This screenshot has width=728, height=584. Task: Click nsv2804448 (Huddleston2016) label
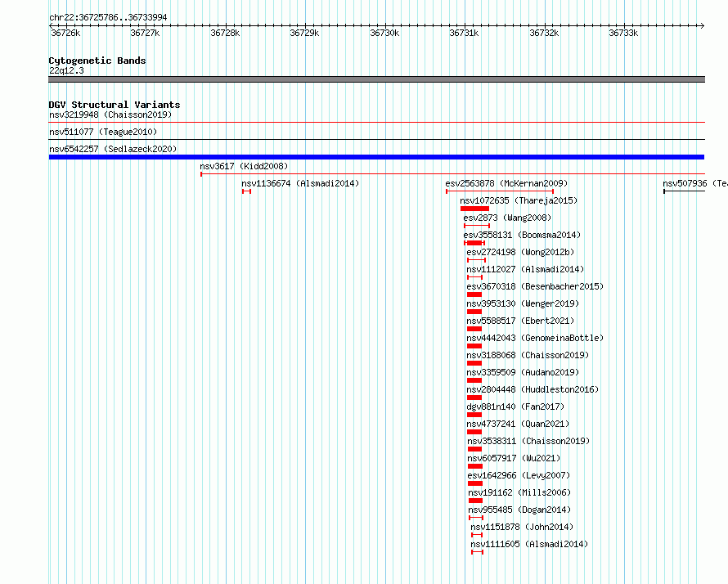coord(533,389)
